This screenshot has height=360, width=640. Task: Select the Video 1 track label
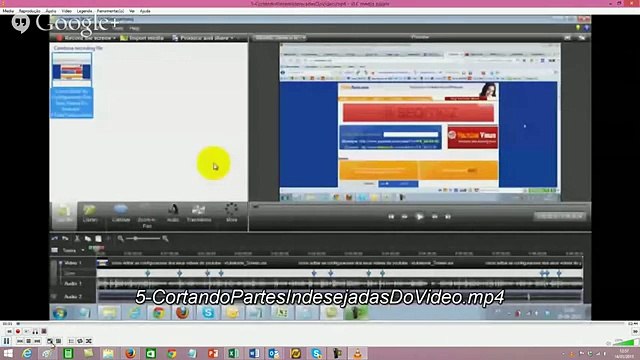[73, 263]
